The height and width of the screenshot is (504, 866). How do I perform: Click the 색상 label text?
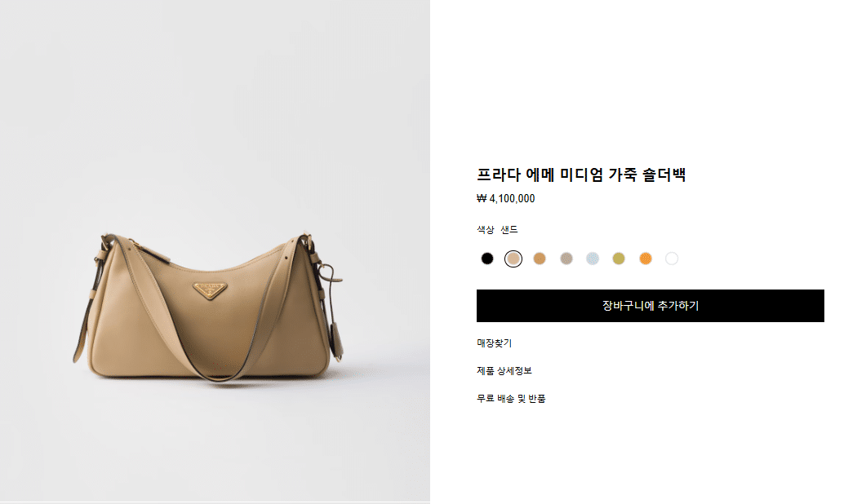[486, 230]
